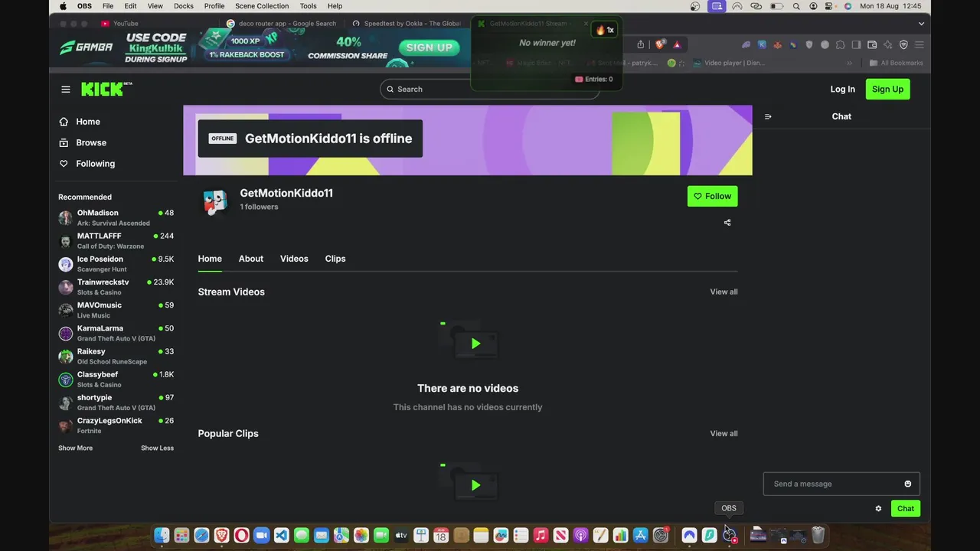This screenshot has width=980, height=551.
Task: View all Stream Videos
Action: pyautogui.click(x=724, y=292)
